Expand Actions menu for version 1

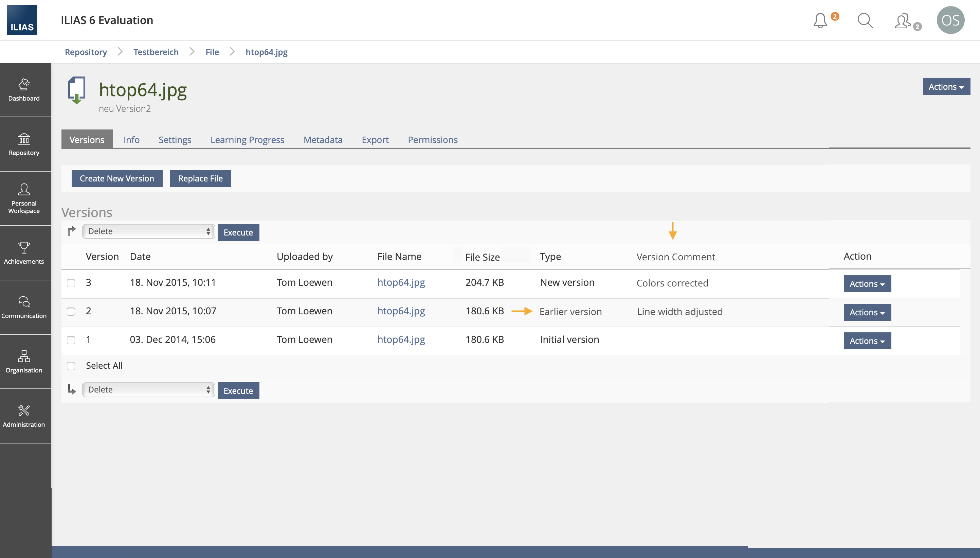click(x=867, y=341)
